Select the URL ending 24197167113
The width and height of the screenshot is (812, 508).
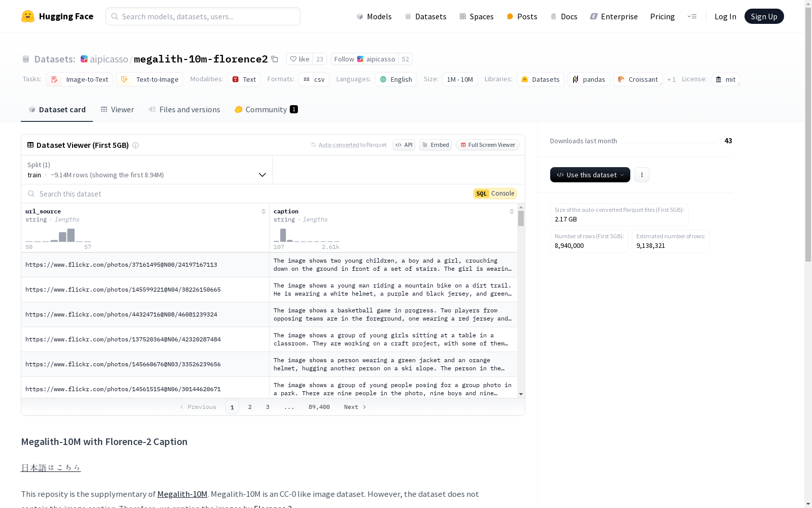[x=121, y=265]
